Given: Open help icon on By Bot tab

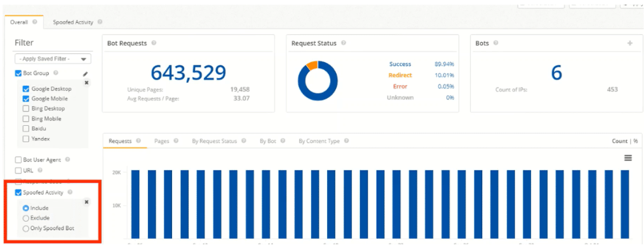Looking at the screenshot, I should point(283,141).
